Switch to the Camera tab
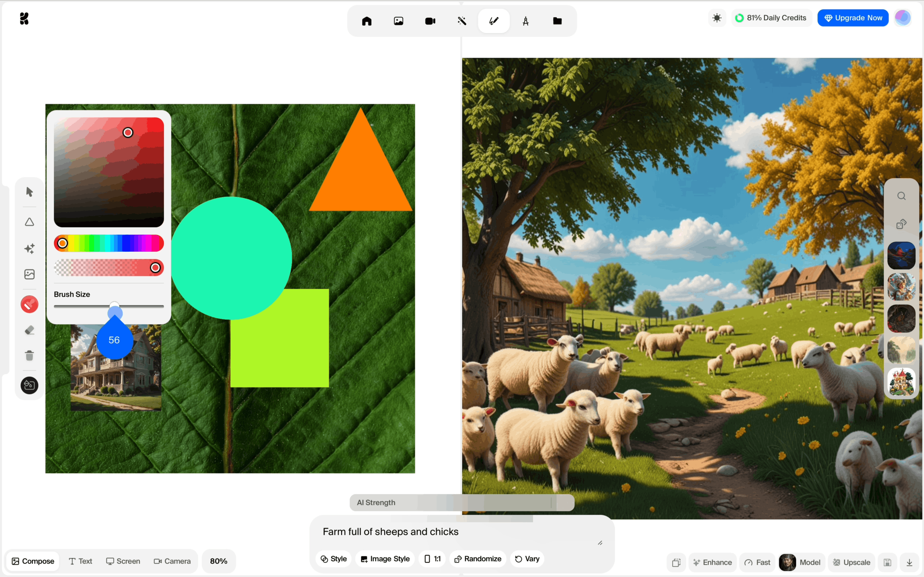This screenshot has width=924, height=577. click(172, 561)
